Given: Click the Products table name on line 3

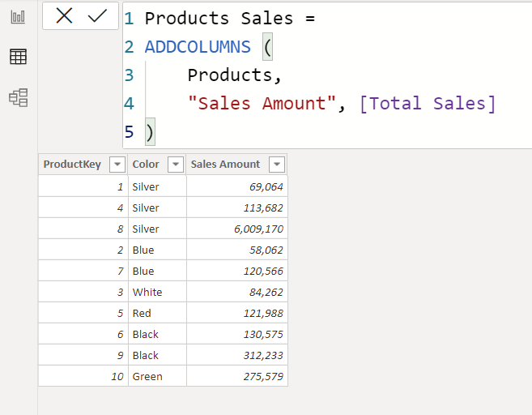Looking at the screenshot, I should coord(230,75).
